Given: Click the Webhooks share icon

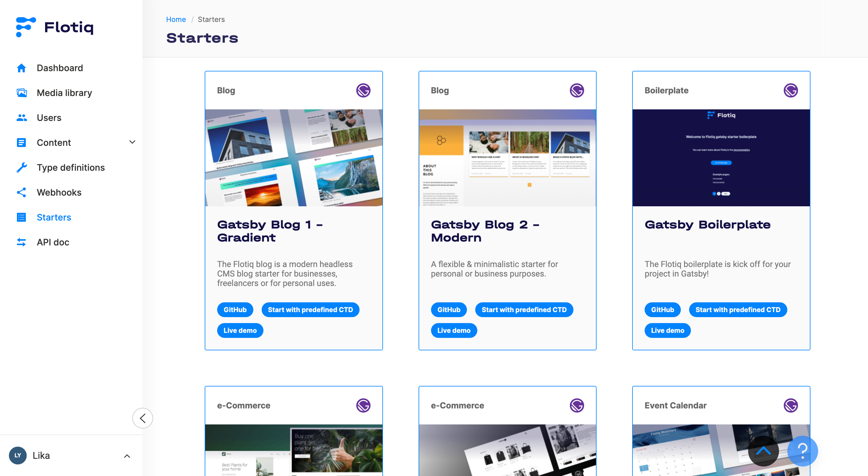Looking at the screenshot, I should (21, 193).
